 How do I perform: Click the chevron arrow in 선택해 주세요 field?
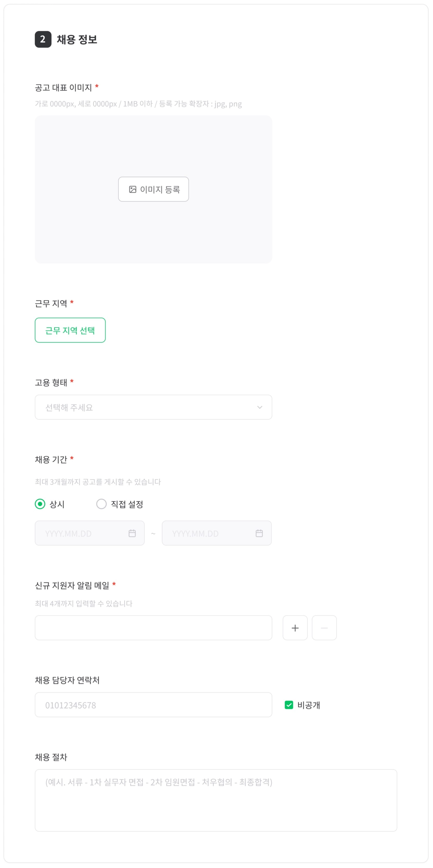[x=260, y=407]
